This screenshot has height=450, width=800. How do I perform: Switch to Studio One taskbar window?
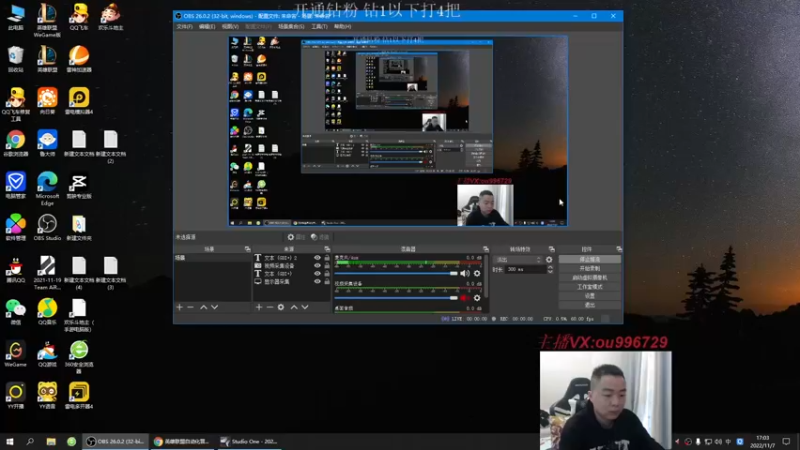tap(250, 441)
